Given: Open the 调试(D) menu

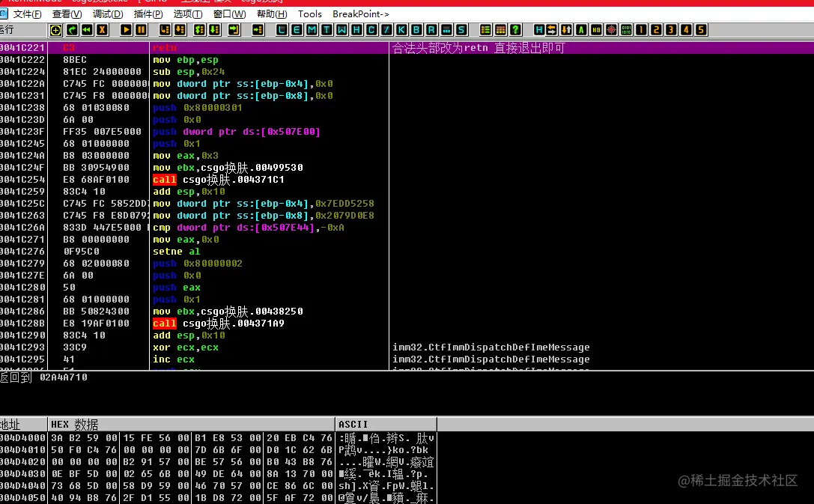Looking at the screenshot, I should [x=108, y=14].
